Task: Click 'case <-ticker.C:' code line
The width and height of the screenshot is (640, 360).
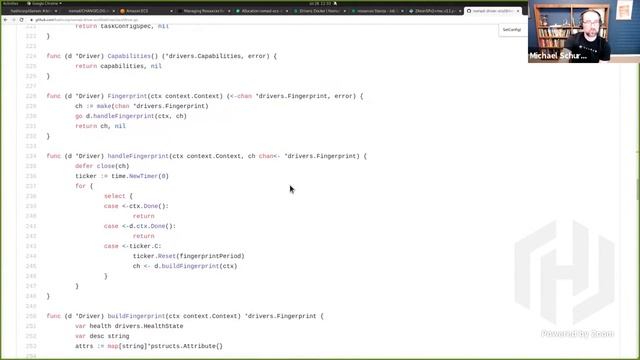Action: point(133,246)
